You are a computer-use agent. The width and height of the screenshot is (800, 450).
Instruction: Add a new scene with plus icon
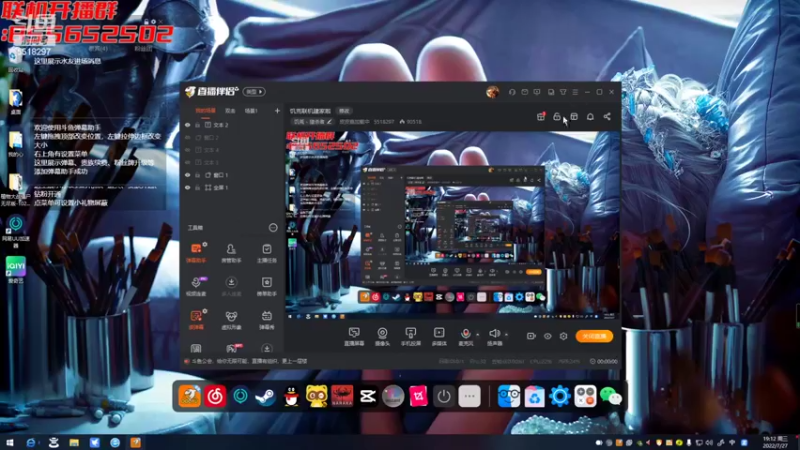click(x=277, y=111)
